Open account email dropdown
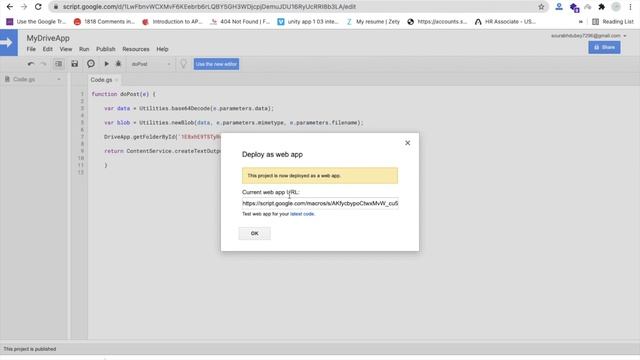Screen dimensions: 640x360 588,36
